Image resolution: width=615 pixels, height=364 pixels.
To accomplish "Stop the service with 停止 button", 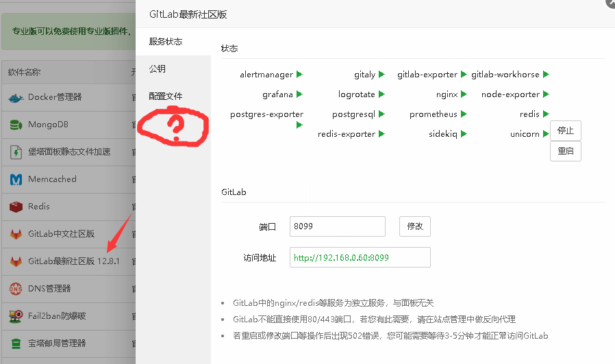I will (565, 131).
